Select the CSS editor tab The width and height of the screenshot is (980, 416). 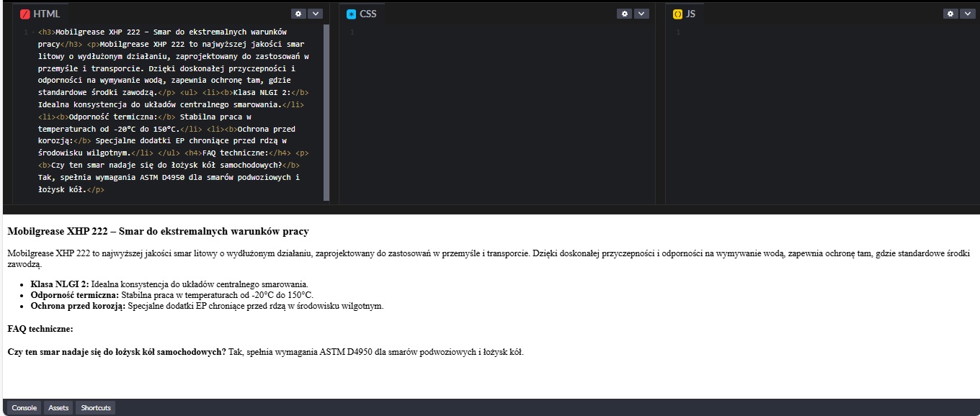[362, 14]
